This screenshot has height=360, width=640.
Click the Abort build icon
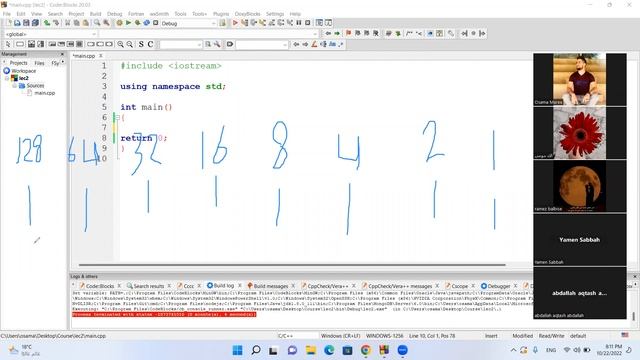[156, 23]
